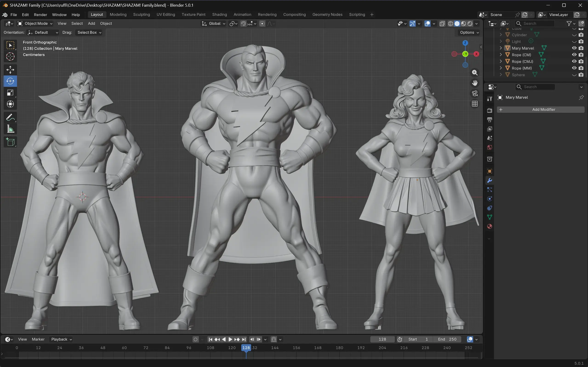This screenshot has width=588, height=367.
Task: Open the Physics properties tab
Action: pyautogui.click(x=490, y=199)
